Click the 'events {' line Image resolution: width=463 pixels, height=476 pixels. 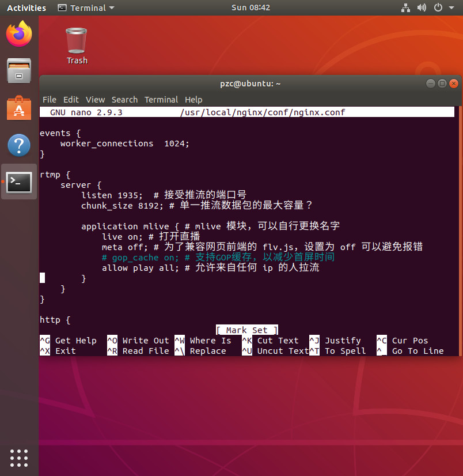click(x=60, y=133)
